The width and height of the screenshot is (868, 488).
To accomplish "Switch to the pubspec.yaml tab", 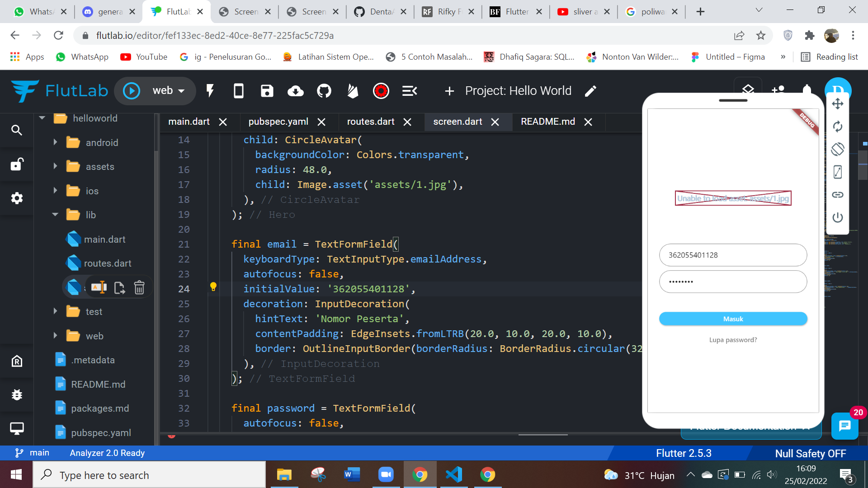I will 278,122.
